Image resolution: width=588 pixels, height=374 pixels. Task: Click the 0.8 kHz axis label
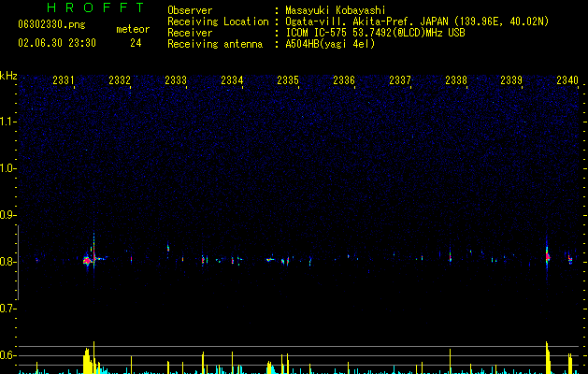coord(7,262)
